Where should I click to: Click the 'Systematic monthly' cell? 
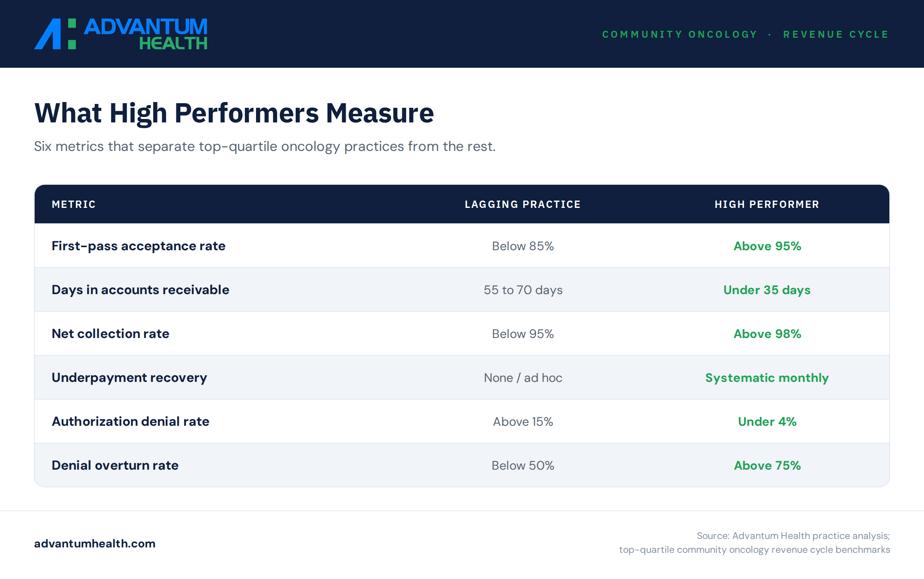click(x=767, y=378)
